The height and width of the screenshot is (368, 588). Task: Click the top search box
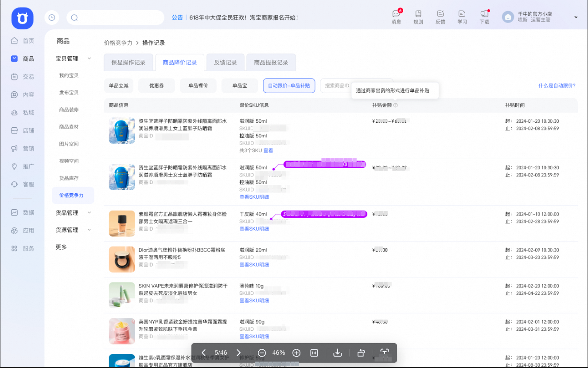tap(115, 18)
